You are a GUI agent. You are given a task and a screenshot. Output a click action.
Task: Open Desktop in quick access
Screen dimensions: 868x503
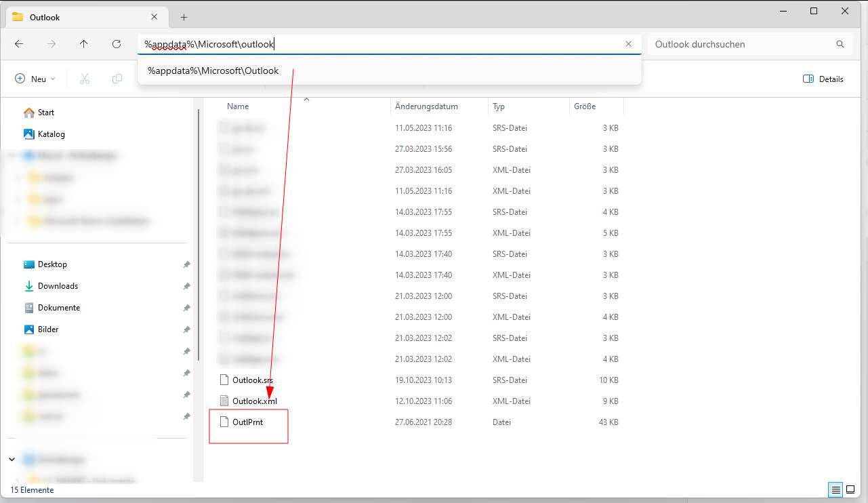(45, 264)
